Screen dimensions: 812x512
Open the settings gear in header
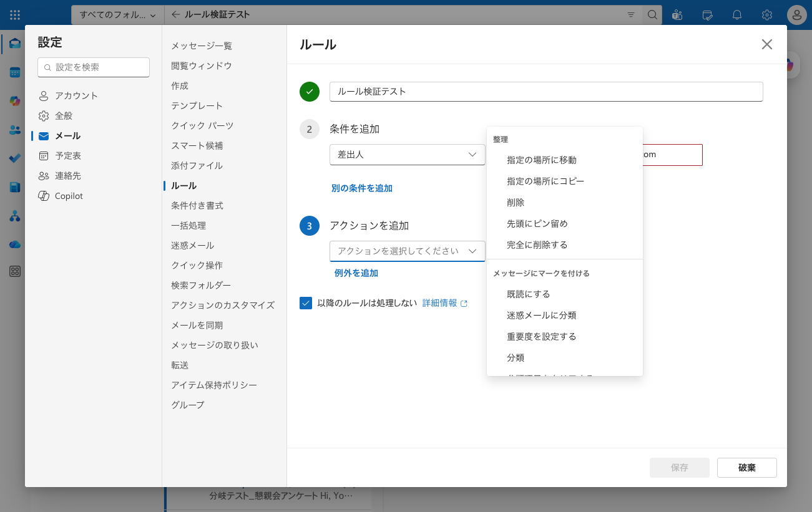[x=767, y=15]
